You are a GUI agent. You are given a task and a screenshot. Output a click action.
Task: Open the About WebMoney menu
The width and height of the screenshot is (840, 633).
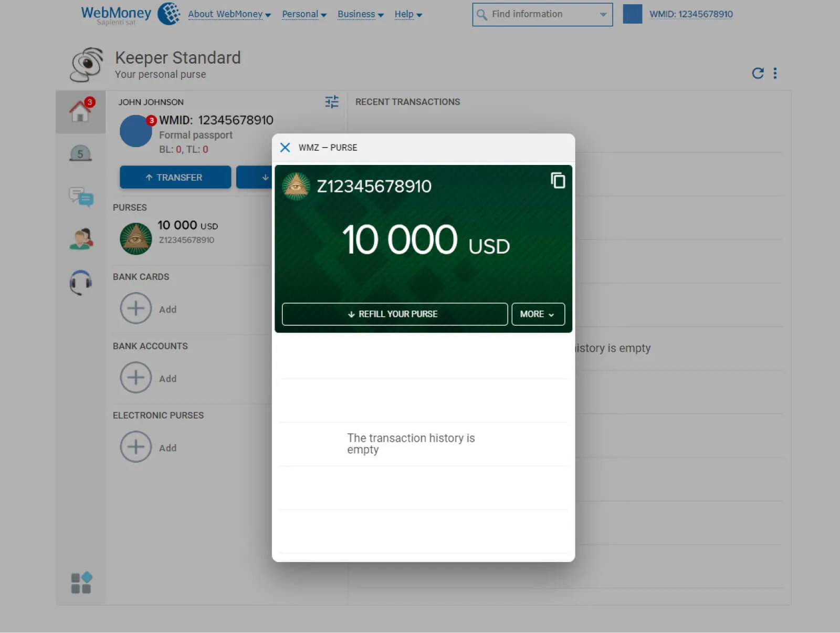229,14
